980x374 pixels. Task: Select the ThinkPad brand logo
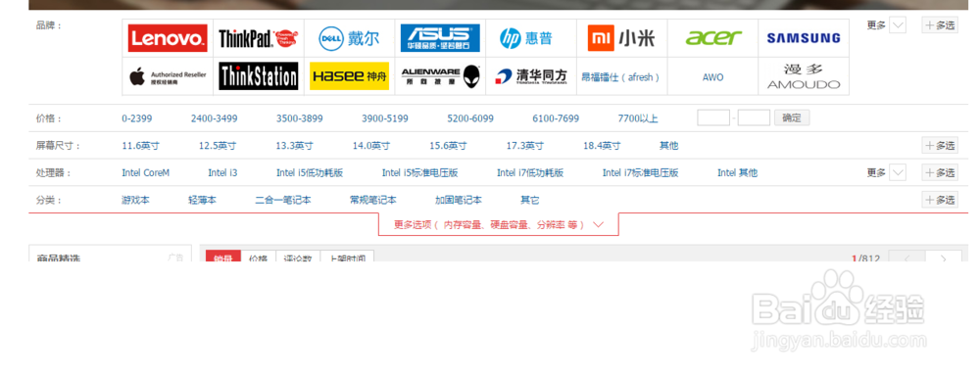tap(258, 38)
